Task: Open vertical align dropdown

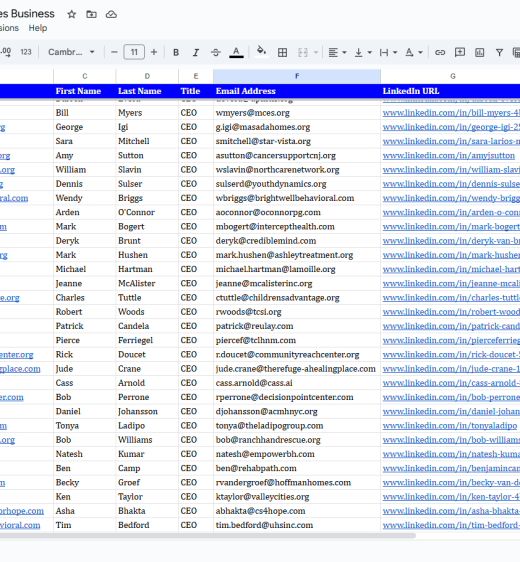Action: 363,53
